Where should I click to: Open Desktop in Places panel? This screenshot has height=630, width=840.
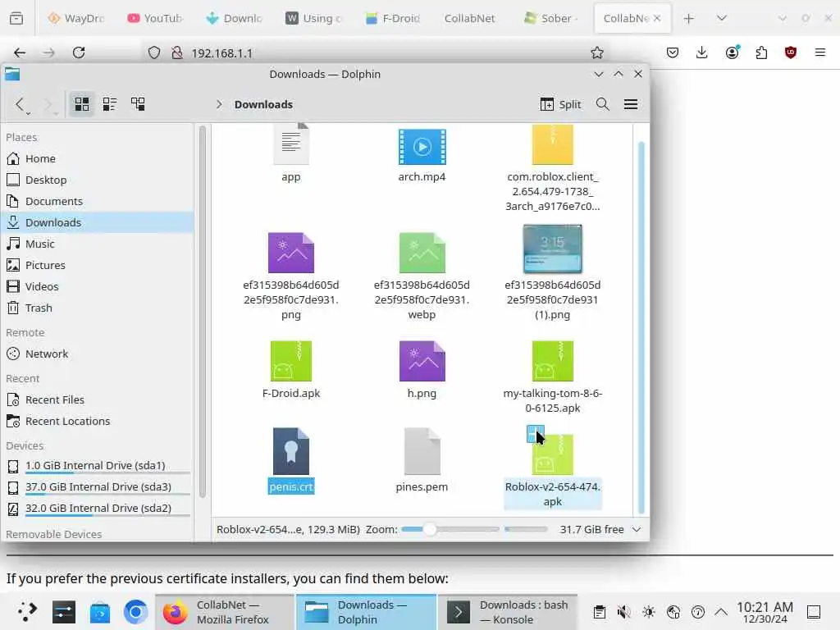coord(97,180)
